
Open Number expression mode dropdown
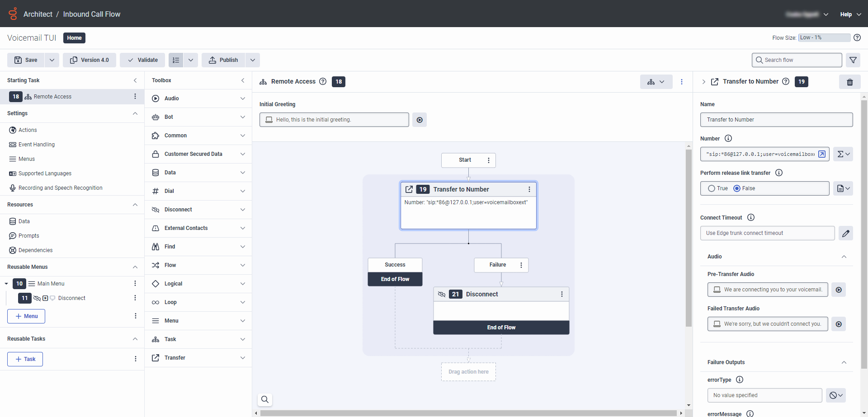point(843,154)
